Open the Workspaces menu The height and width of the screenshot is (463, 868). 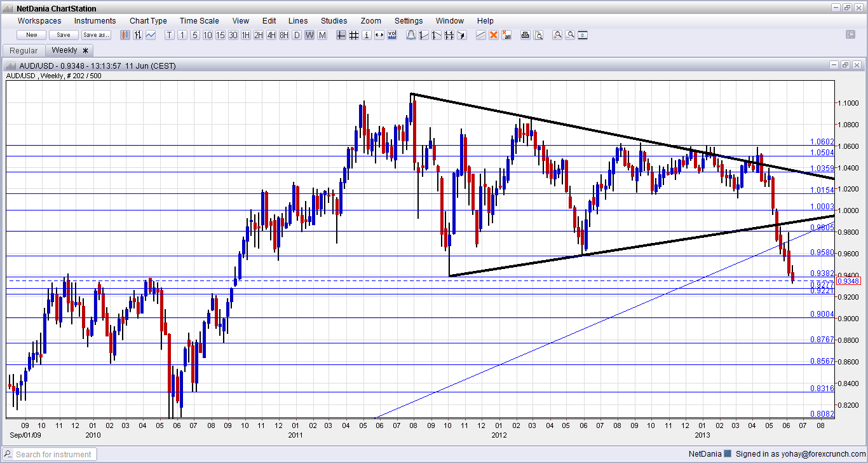click(39, 21)
